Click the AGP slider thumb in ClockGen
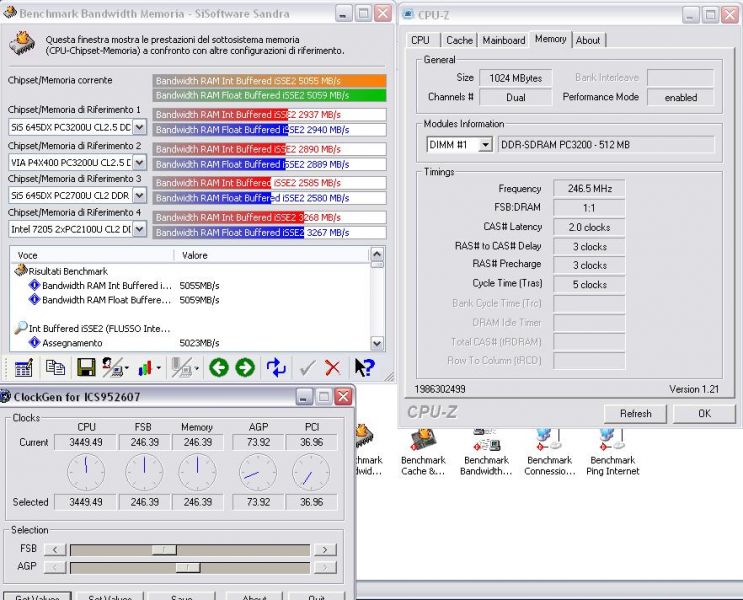The height and width of the screenshot is (600, 743). pos(188,567)
